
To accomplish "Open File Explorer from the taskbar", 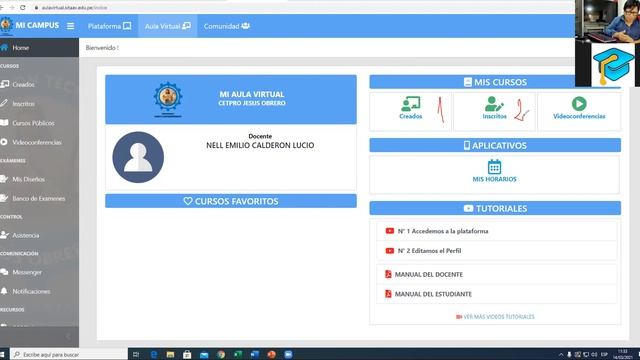I will tap(170, 354).
